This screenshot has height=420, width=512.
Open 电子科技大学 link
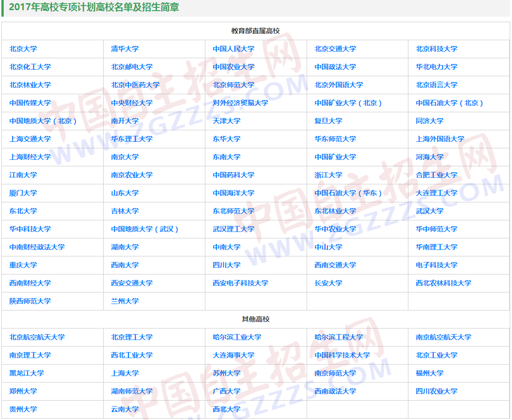pos(437,265)
